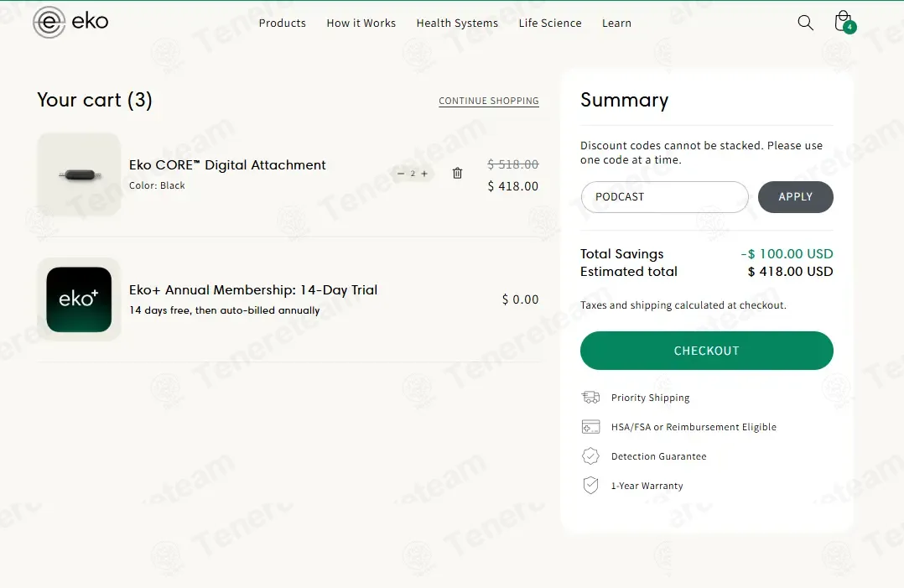The height and width of the screenshot is (588, 904).
Task: Click the Detection Guarantee badge icon
Action: pyautogui.click(x=590, y=456)
